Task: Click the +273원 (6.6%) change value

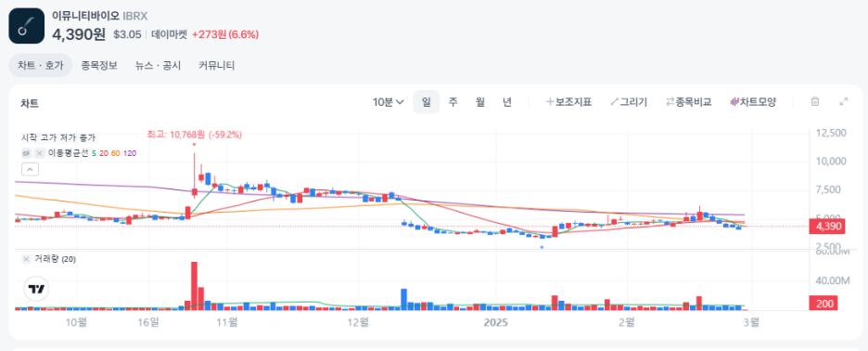Action: tap(225, 34)
